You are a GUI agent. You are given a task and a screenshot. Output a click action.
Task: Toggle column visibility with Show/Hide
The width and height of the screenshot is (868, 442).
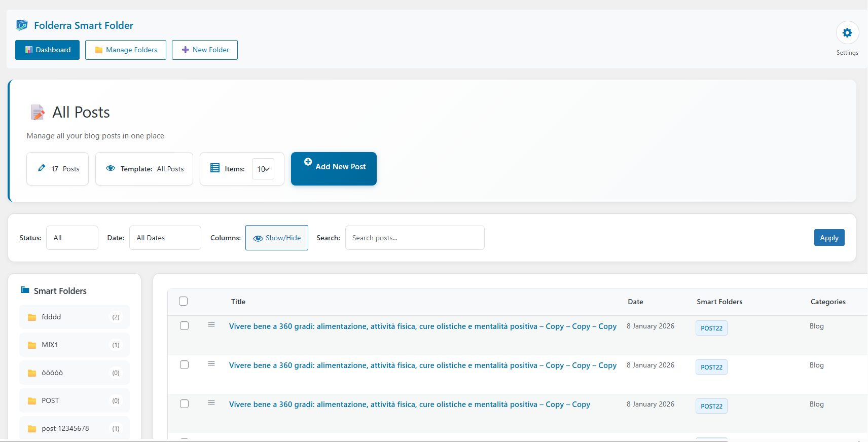pyautogui.click(x=277, y=238)
